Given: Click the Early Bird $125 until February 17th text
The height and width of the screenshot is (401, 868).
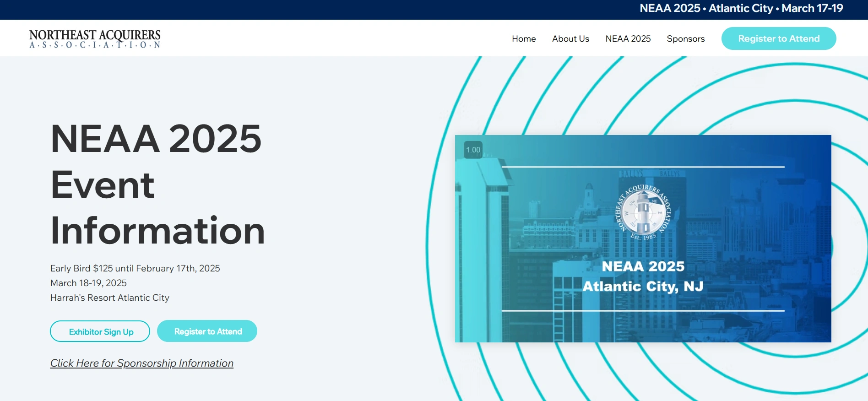Looking at the screenshot, I should [x=135, y=268].
